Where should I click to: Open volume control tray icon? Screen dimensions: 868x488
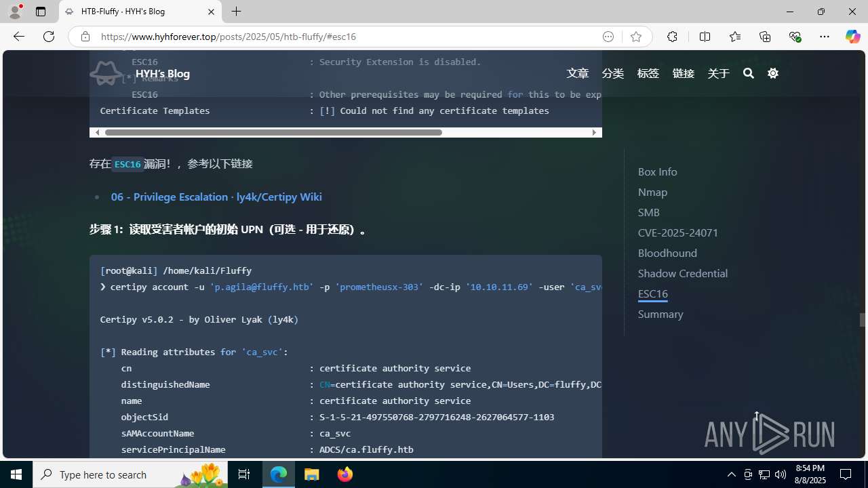780,474
